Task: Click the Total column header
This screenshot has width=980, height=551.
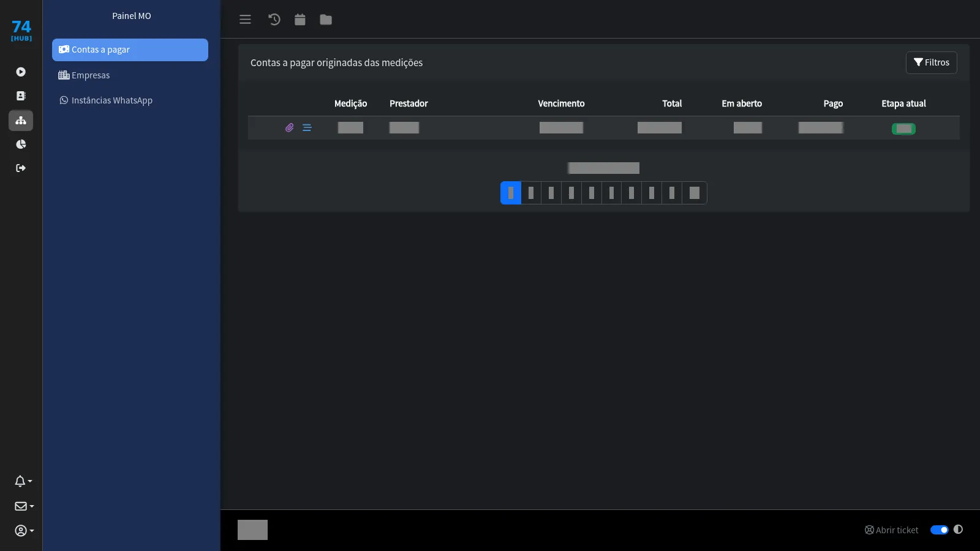Action: tap(672, 103)
